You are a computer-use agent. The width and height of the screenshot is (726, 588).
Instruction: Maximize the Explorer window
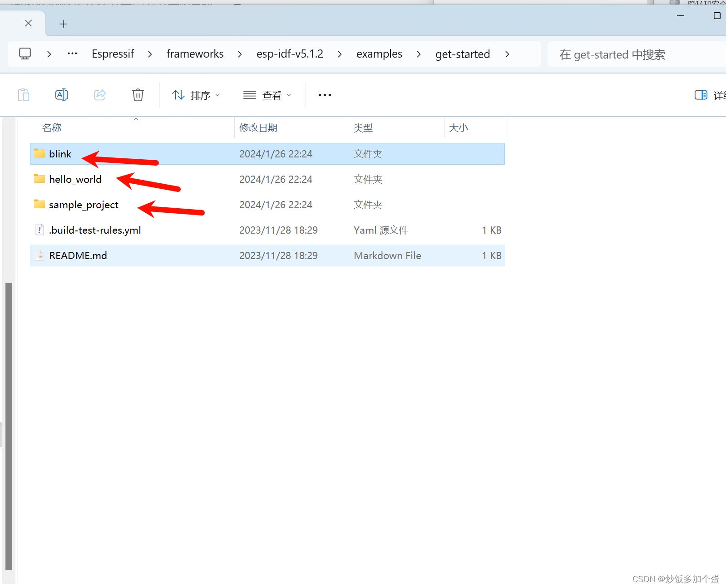pos(717,15)
